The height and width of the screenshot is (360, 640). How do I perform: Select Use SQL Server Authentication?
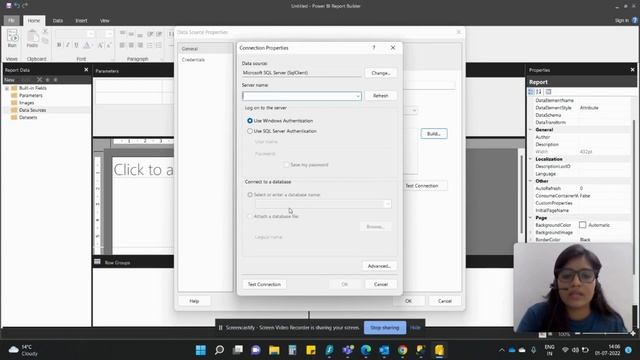coord(250,131)
